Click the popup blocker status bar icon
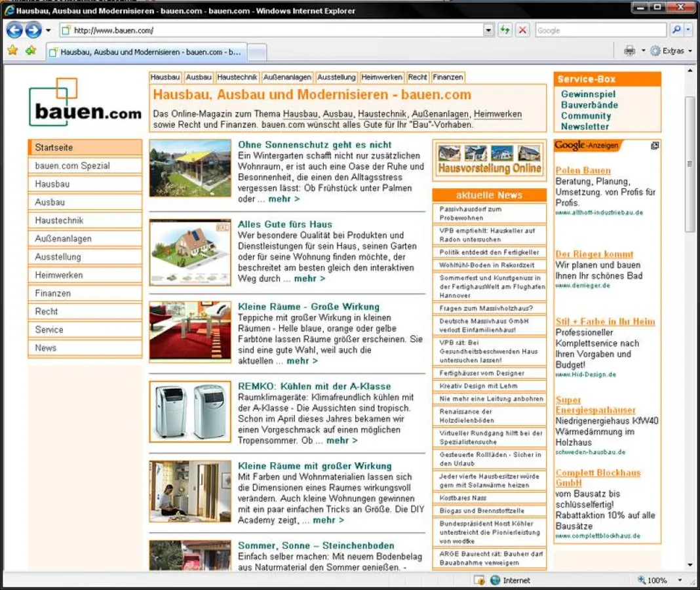This screenshot has width=700, height=590. pos(479,580)
